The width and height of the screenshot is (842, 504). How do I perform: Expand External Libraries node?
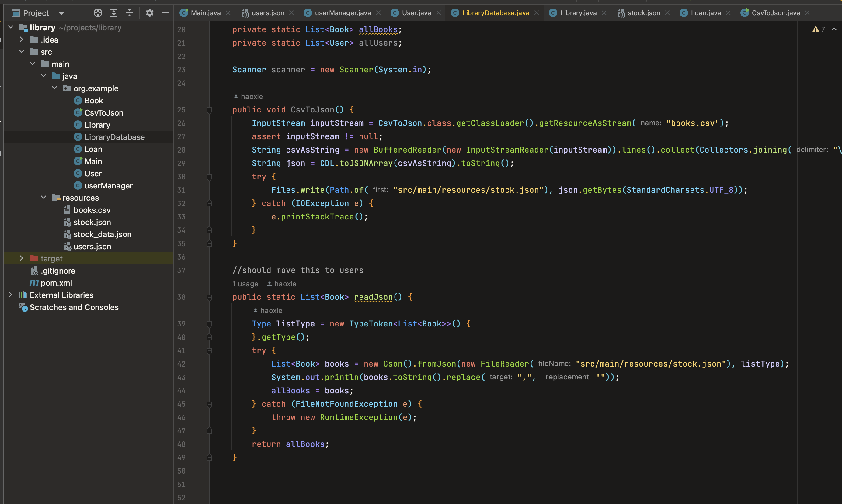point(11,295)
